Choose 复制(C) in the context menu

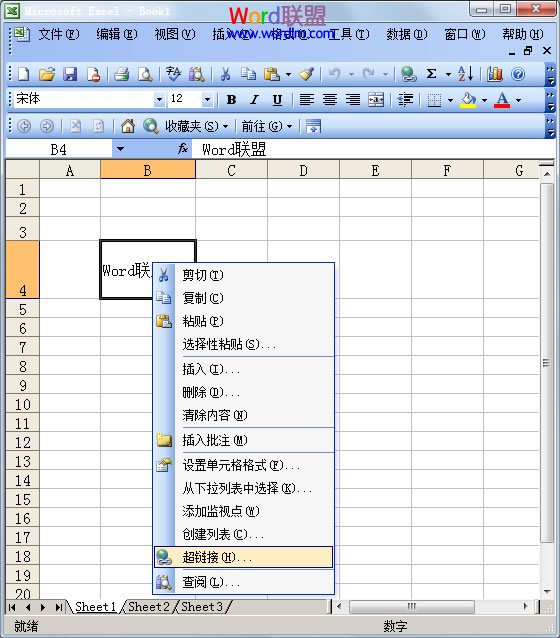point(243,298)
